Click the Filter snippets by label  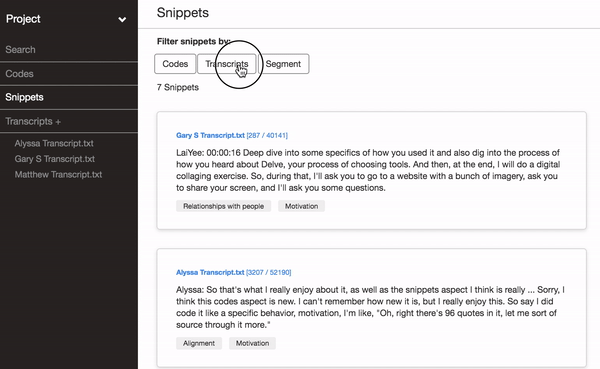[193, 41]
